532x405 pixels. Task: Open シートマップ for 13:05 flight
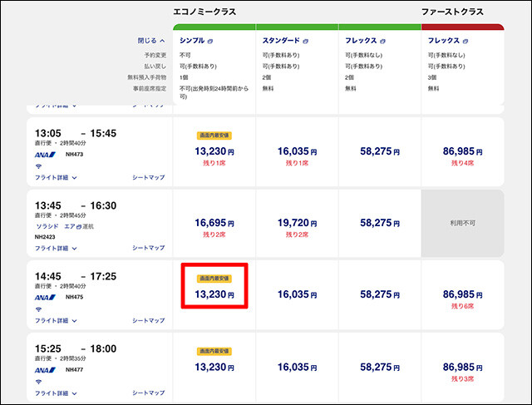[x=149, y=177]
